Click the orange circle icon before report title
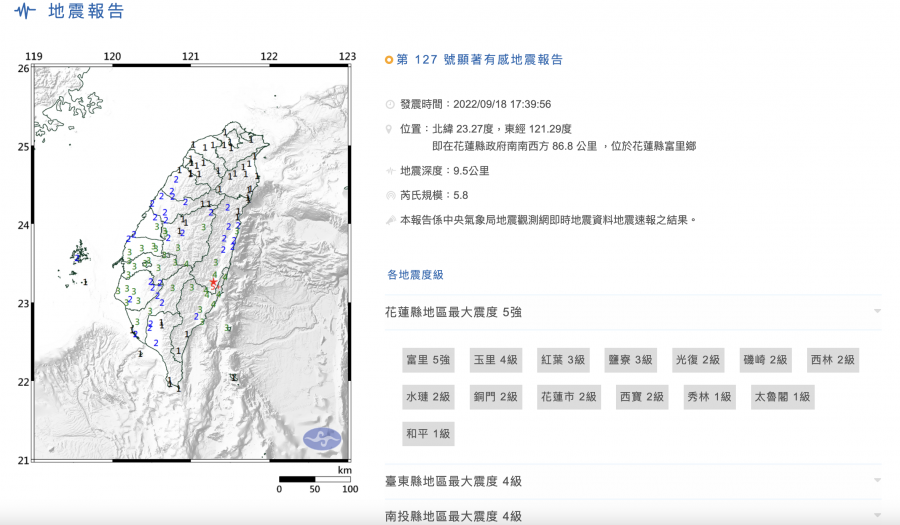Screen dimensions: 900x525 389,60
